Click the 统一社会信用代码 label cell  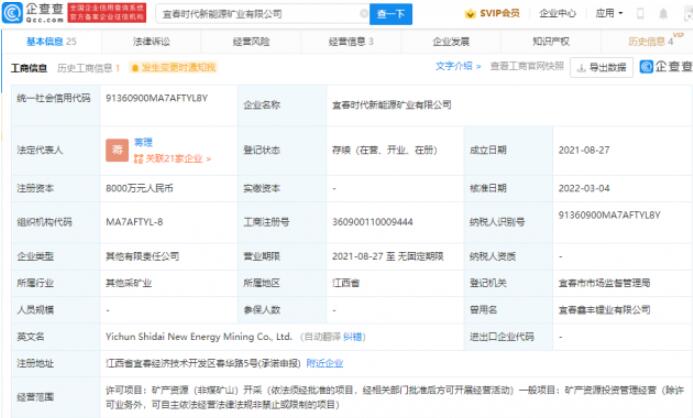pyautogui.click(x=56, y=105)
